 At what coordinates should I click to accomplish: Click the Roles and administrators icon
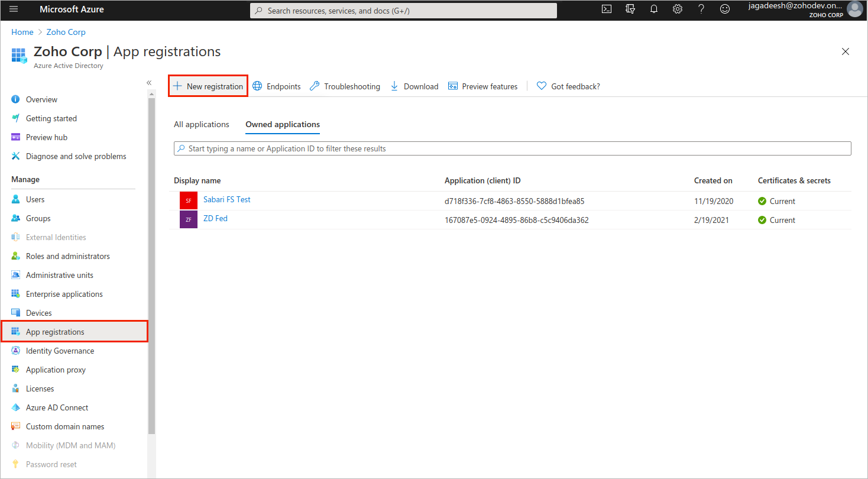coord(16,256)
